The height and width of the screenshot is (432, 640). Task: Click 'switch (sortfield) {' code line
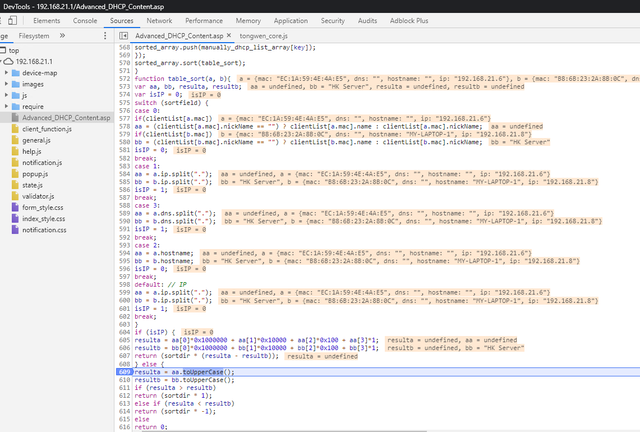(171, 102)
